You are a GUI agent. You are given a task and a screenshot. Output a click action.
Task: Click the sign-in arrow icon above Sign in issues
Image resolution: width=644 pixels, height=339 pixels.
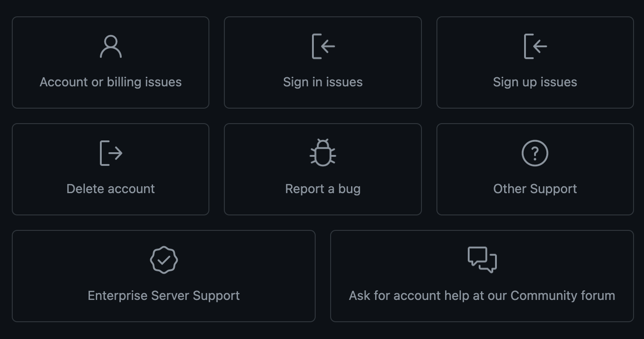point(323,46)
